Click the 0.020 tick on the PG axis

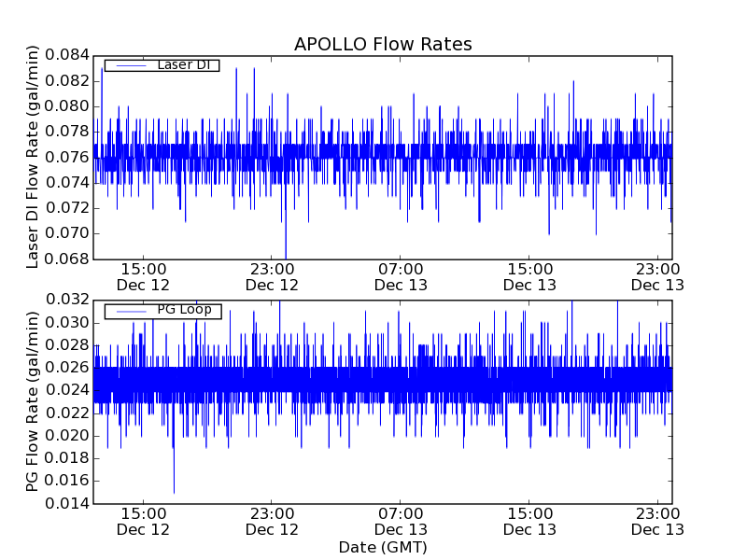(67, 436)
